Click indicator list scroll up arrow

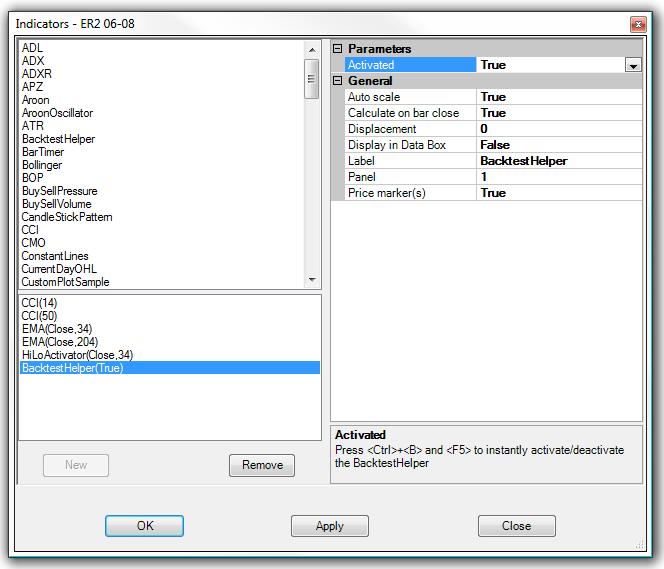point(312,50)
